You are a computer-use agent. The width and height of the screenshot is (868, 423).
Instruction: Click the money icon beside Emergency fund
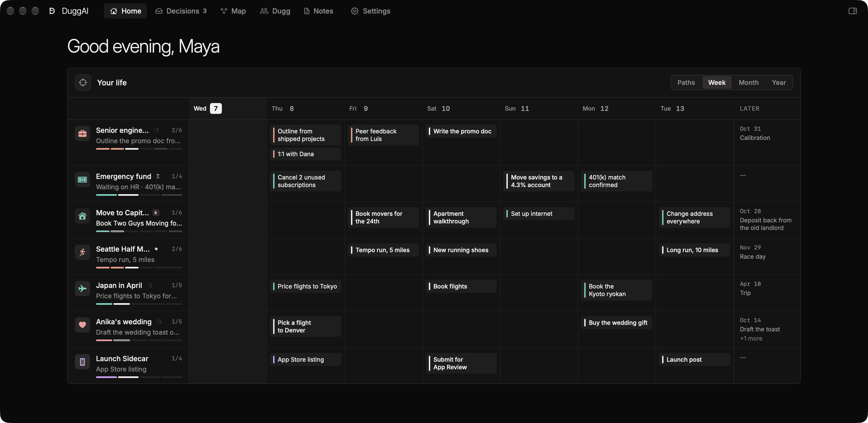82,180
